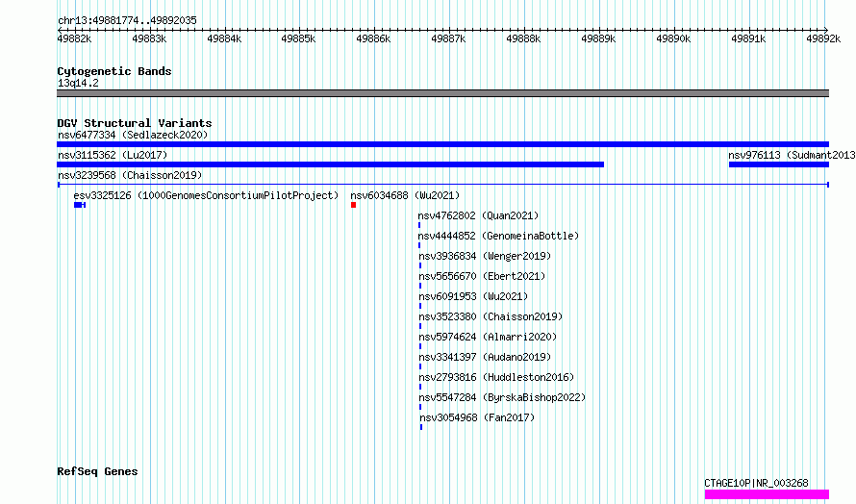Open nsv5974624 (Almarri2020) label
This screenshot has height=504, width=856.
(488, 337)
